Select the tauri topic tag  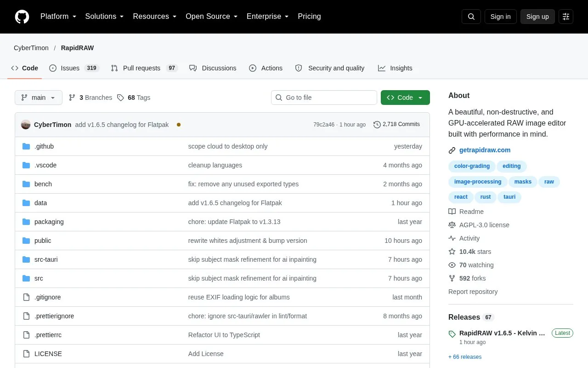coord(509,197)
